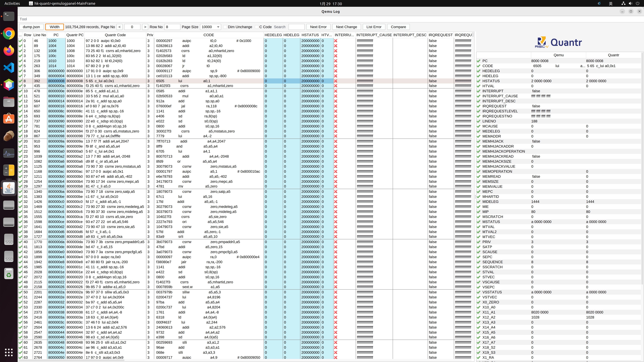Image resolution: width=644 pixels, height=362 pixels.
Task: Open the Page Size dropdown
Action: [211, 27]
